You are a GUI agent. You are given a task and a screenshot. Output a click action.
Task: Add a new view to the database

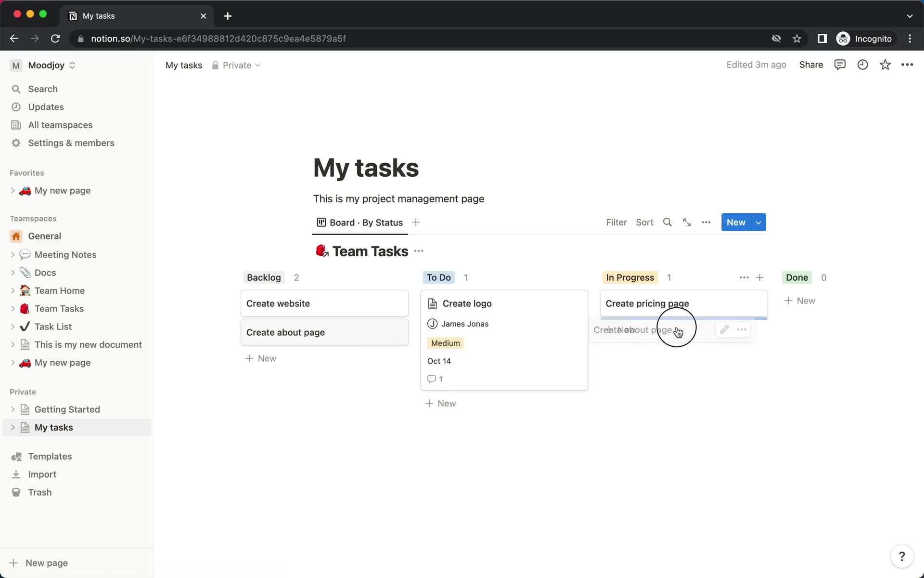coord(416,222)
